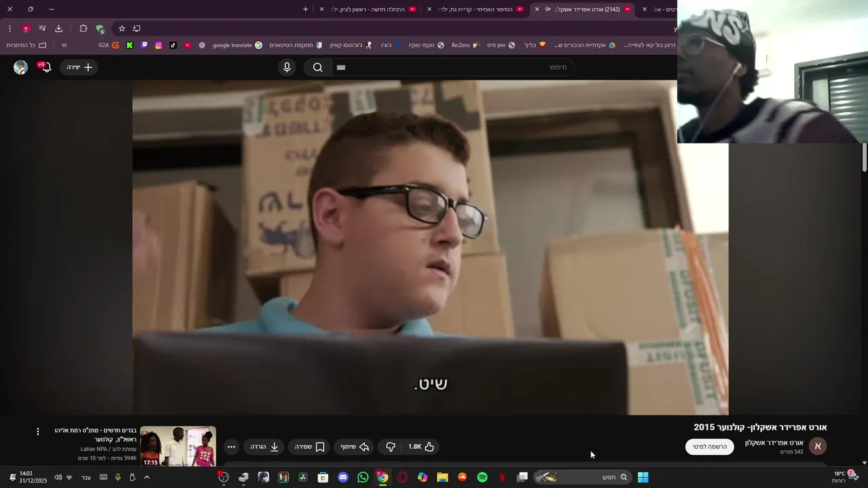Subscribe to the channel (הרשמה למינוי)
The image size is (868, 488).
pyautogui.click(x=710, y=447)
